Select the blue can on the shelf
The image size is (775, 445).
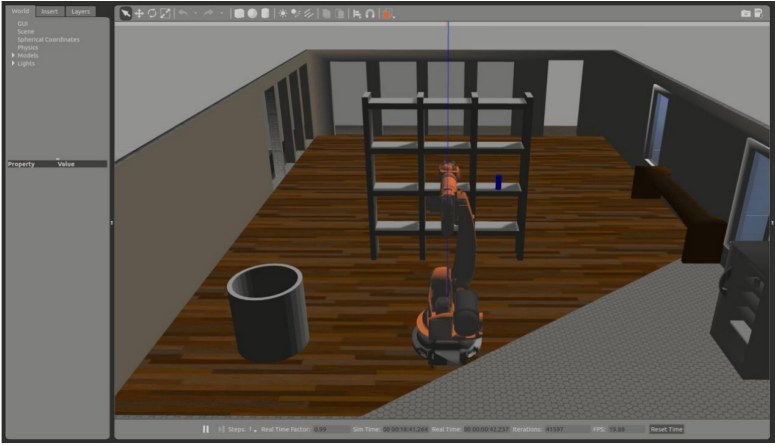click(x=498, y=182)
